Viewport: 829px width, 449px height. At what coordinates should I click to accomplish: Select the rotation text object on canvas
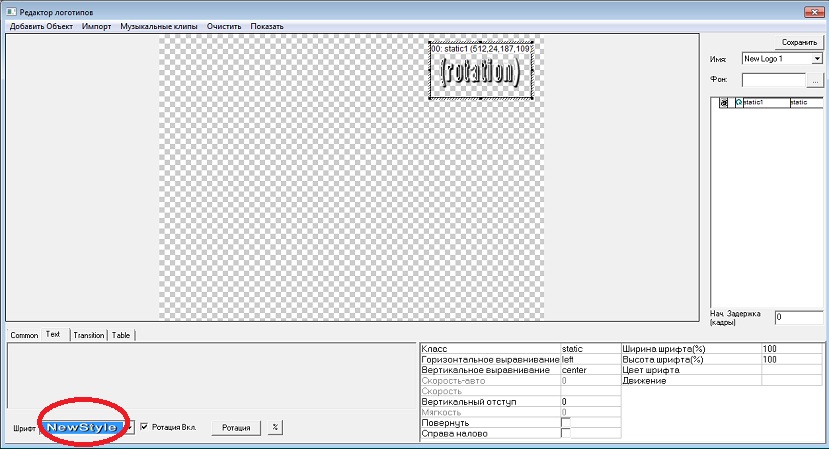click(481, 73)
